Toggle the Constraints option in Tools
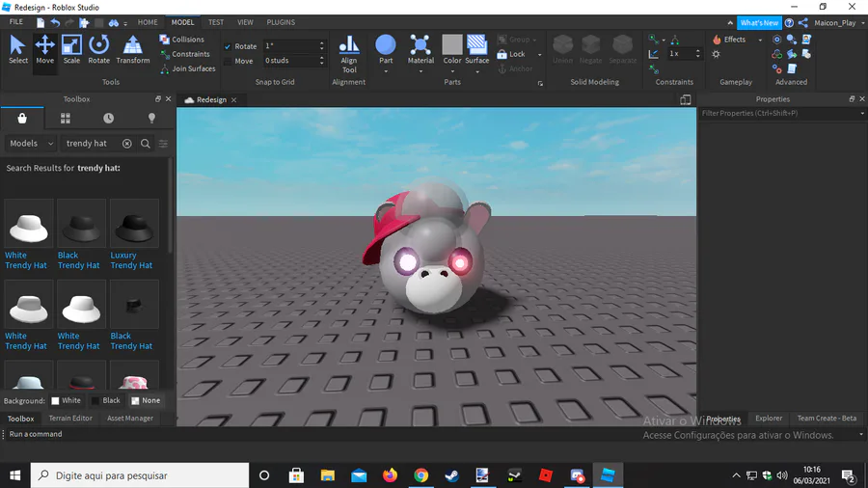 point(185,54)
